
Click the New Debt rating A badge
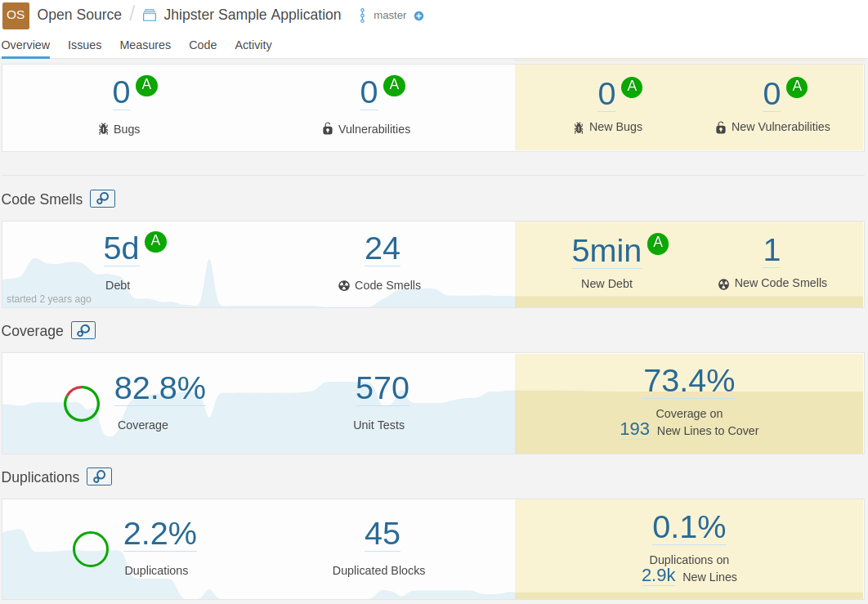click(x=658, y=244)
